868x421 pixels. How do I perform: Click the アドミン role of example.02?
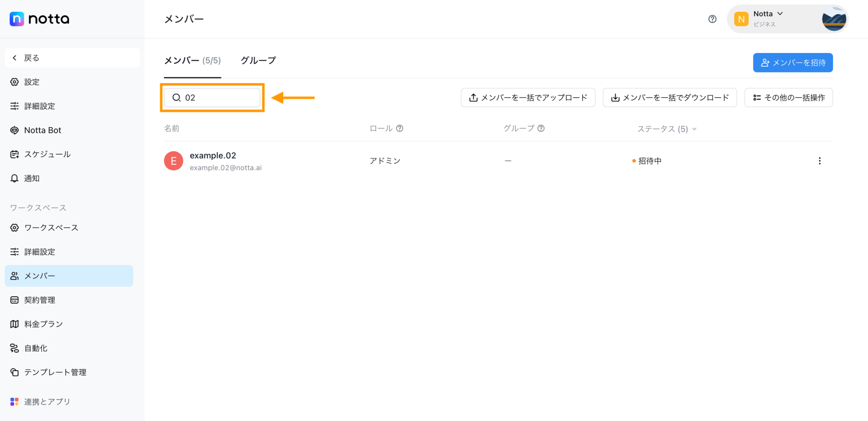point(385,161)
